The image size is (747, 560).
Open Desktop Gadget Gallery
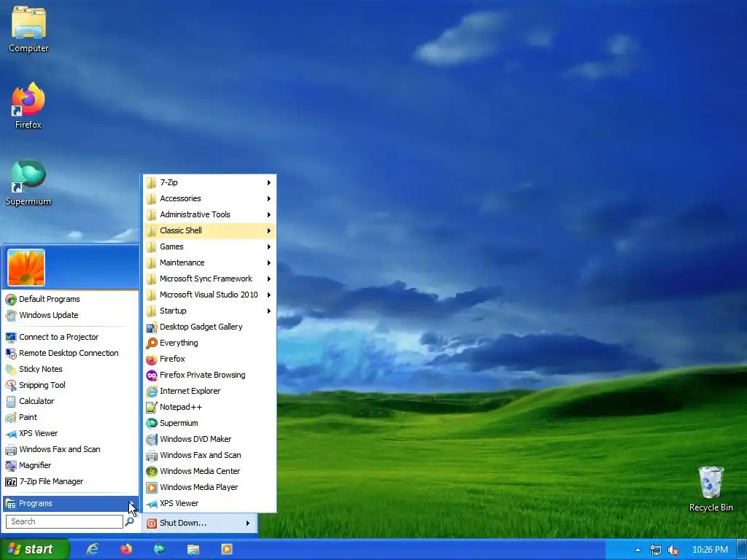[x=209, y=327]
